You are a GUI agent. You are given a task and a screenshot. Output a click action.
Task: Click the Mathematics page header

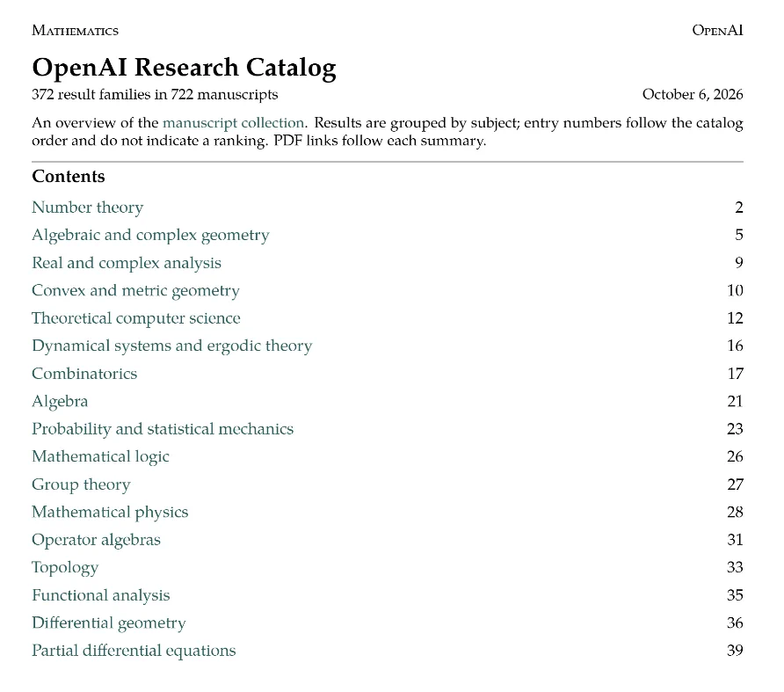[x=75, y=31]
